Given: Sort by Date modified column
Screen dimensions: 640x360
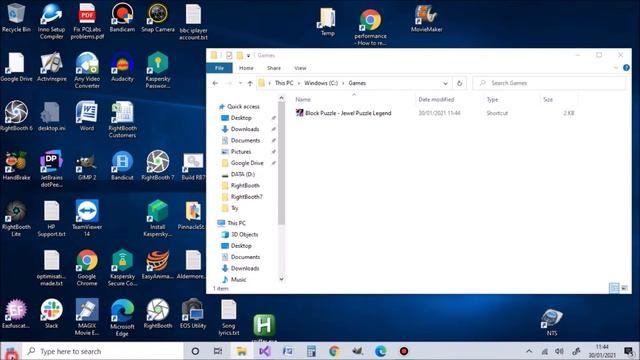Looking at the screenshot, I should coord(436,100).
